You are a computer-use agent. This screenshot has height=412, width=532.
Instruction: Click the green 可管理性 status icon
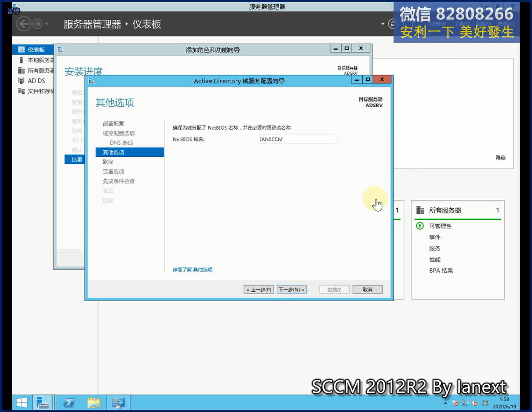pyautogui.click(x=420, y=226)
